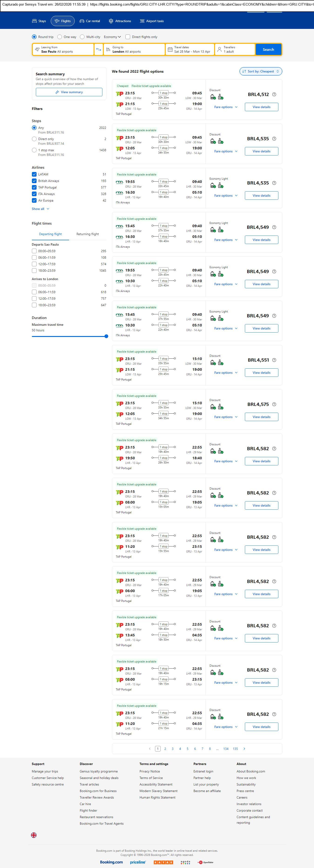Image resolution: width=314 pixels, height=868 pixels.
Task: Enable Direct flights only checkbox
Action: tap(128, 37)
